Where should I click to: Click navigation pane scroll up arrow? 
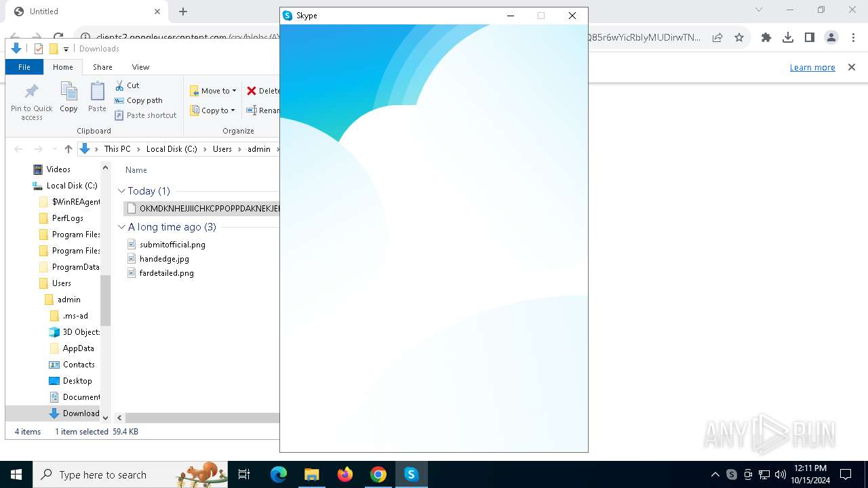[x=105, y=167]
